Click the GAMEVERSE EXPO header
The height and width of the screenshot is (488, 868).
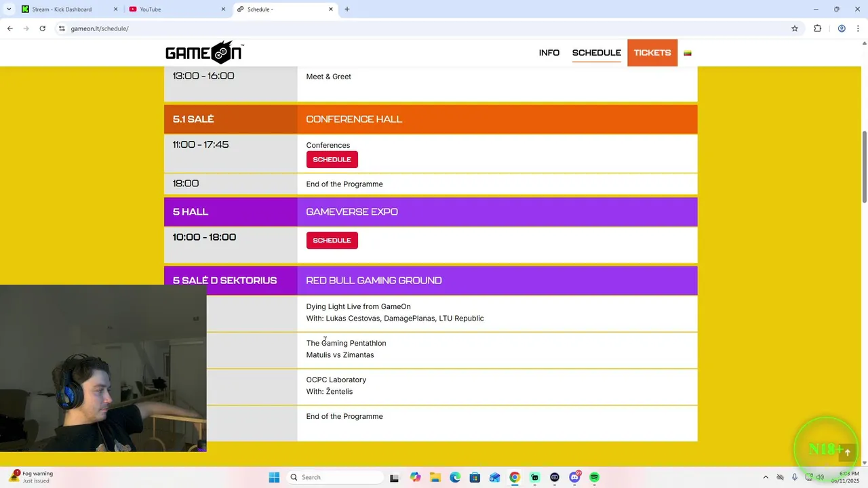coord(352,212)
